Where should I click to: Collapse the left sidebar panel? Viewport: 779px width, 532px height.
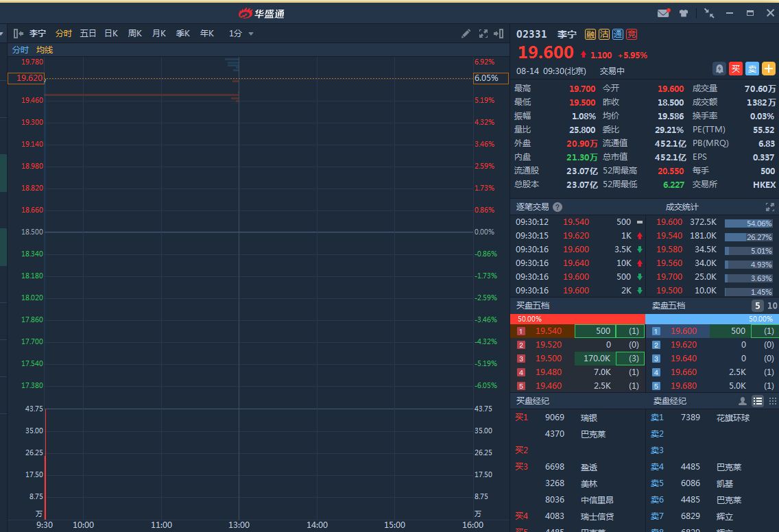19,34
